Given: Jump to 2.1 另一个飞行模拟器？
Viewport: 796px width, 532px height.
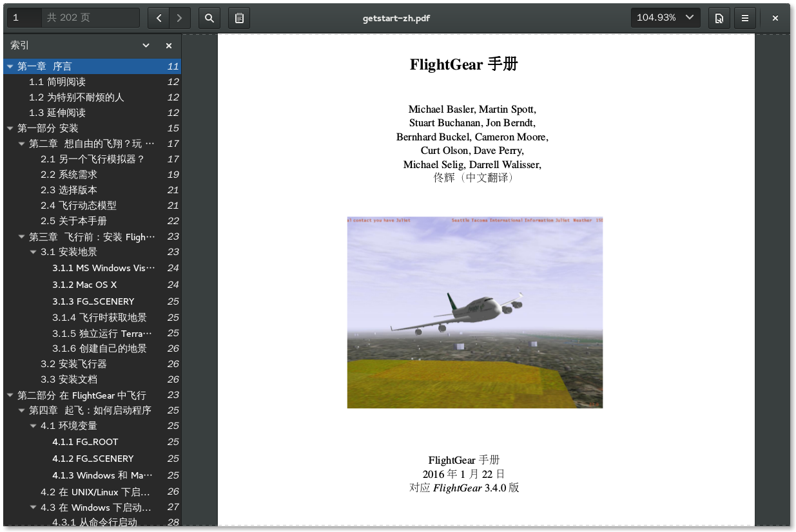Looking at the screenshot, I should 92,159.
